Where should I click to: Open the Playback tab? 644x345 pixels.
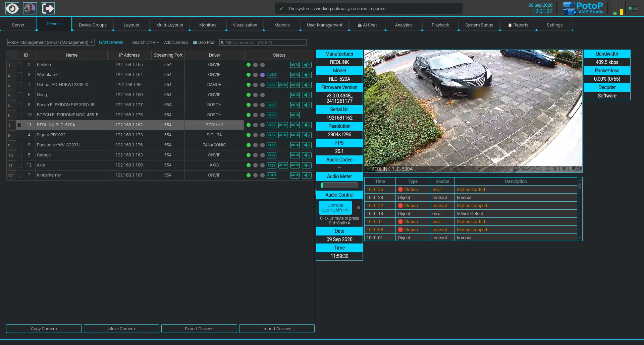(440, 25)
